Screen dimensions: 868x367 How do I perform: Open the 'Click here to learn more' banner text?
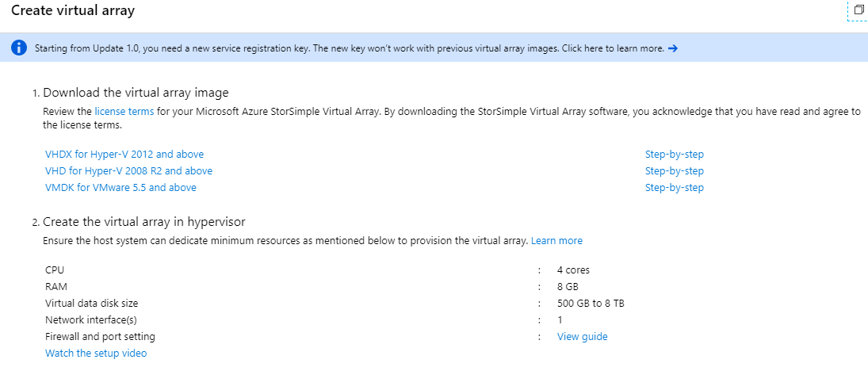coord(613,48)
